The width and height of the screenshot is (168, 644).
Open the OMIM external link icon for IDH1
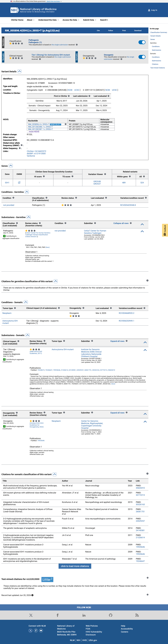point(19,183)
